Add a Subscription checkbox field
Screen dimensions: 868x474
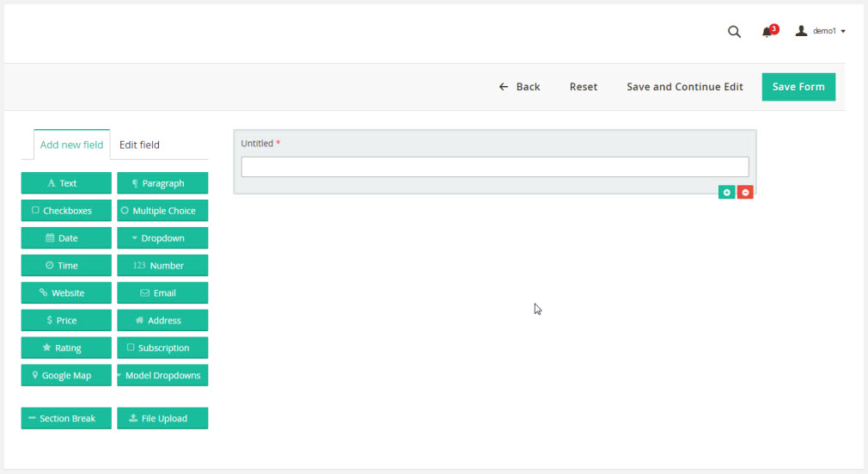pos(162,348)
